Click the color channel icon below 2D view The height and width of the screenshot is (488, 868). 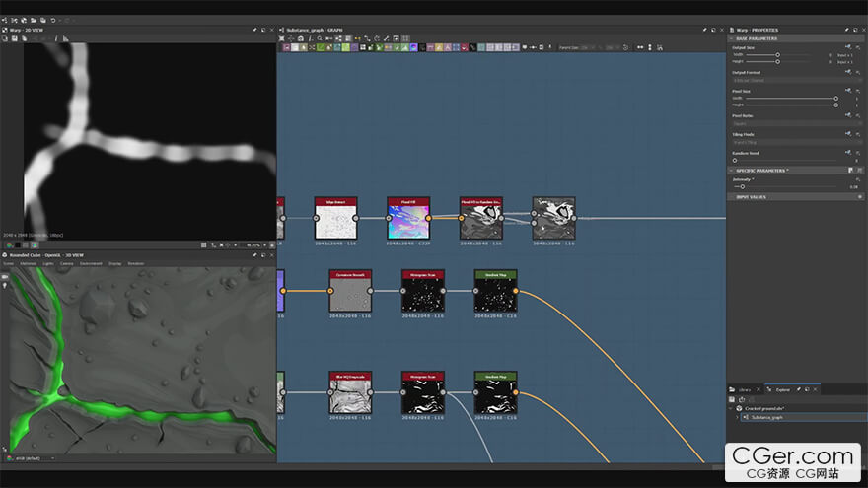click(x=10, y=244)
